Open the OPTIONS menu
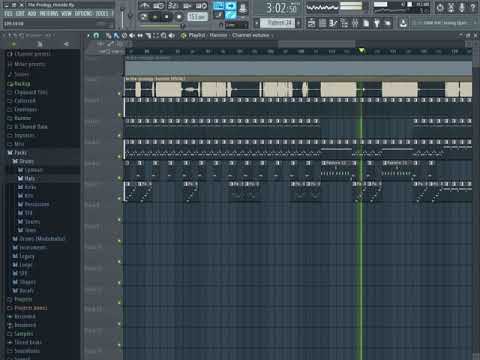Viewport: 480px width, 360px height. coord(83,14)
